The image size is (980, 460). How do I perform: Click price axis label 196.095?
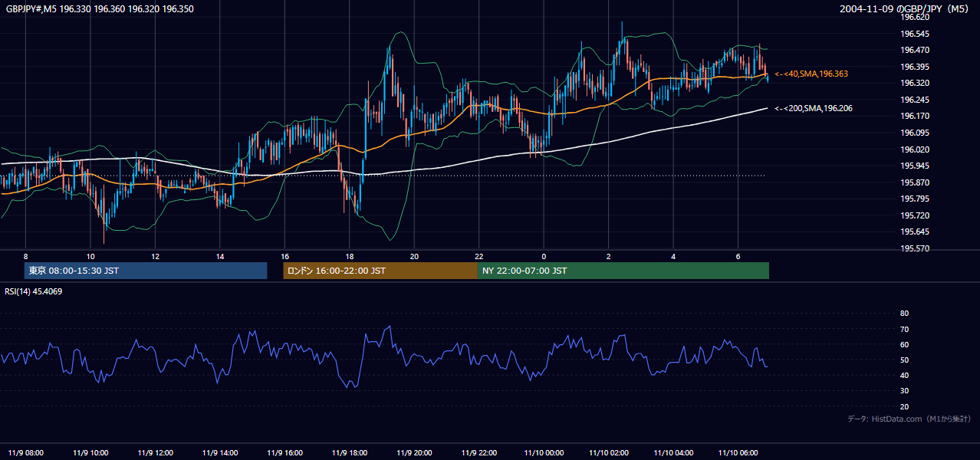click(915, 133)
